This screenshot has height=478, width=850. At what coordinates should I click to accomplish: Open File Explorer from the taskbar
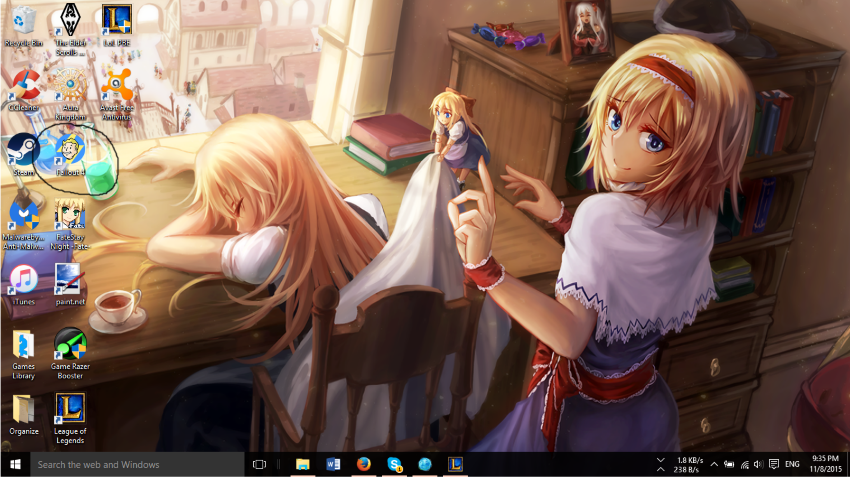[302, 464]
